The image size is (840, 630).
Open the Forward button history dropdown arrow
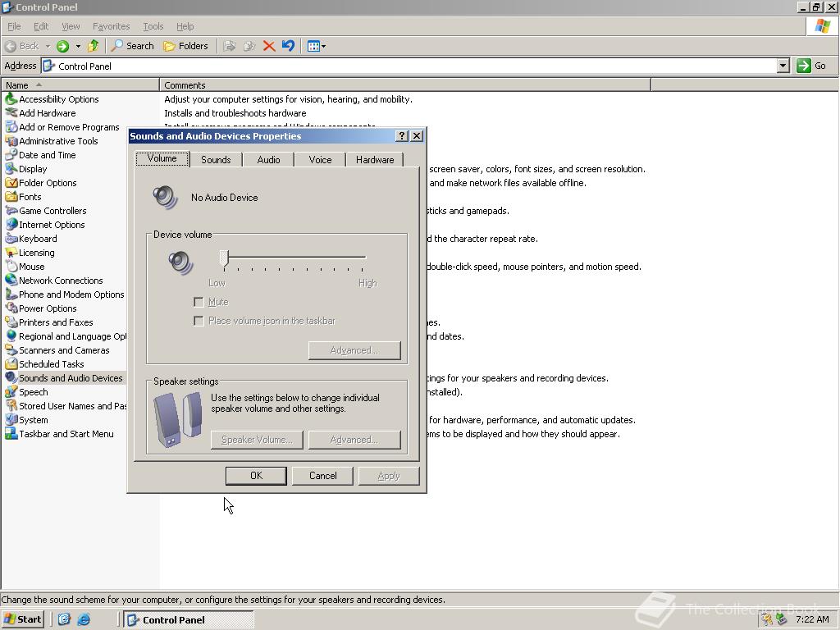78,46
